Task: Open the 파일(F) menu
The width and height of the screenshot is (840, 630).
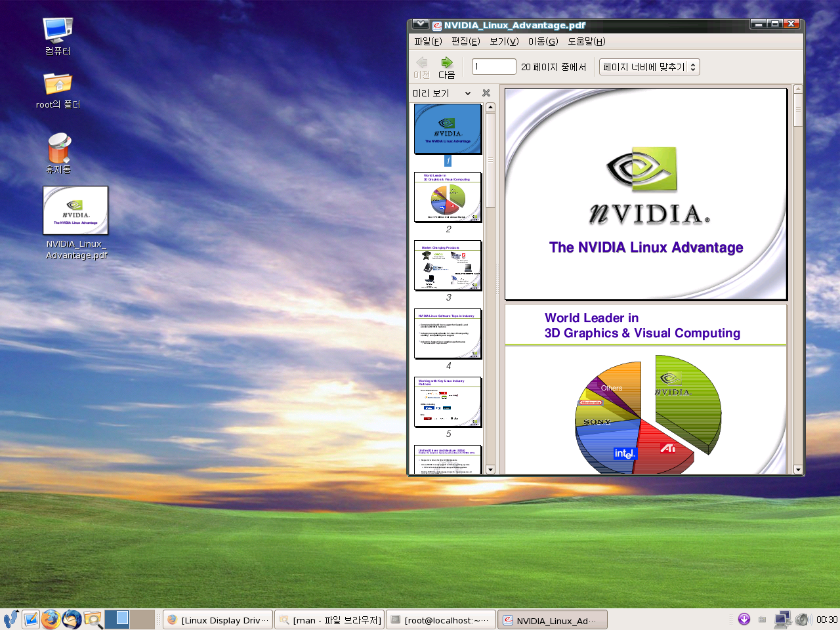Action: 428,41
